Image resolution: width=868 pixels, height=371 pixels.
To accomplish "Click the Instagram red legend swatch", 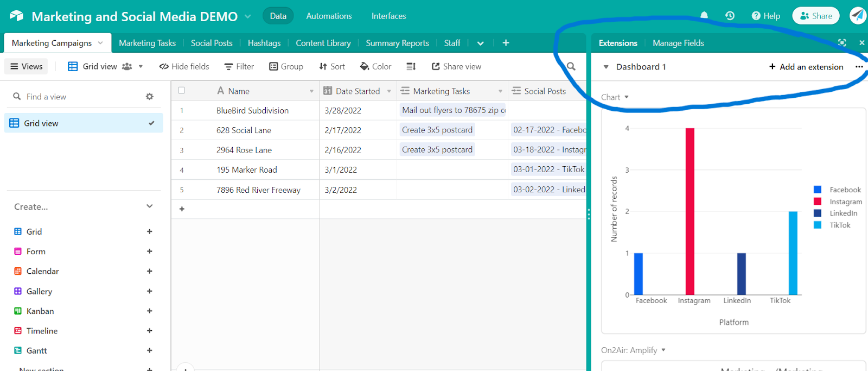I will 817,202.
